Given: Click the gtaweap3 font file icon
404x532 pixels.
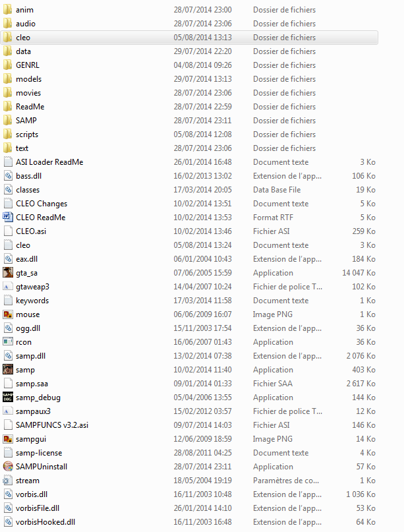Looking at the screenshot, I should click(8, 287).
